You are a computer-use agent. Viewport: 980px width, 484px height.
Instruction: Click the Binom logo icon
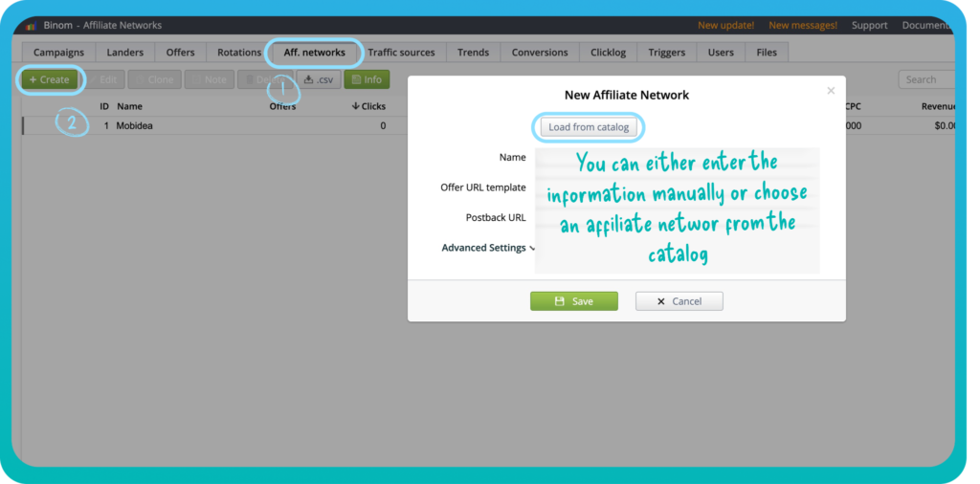coord(32,26)
